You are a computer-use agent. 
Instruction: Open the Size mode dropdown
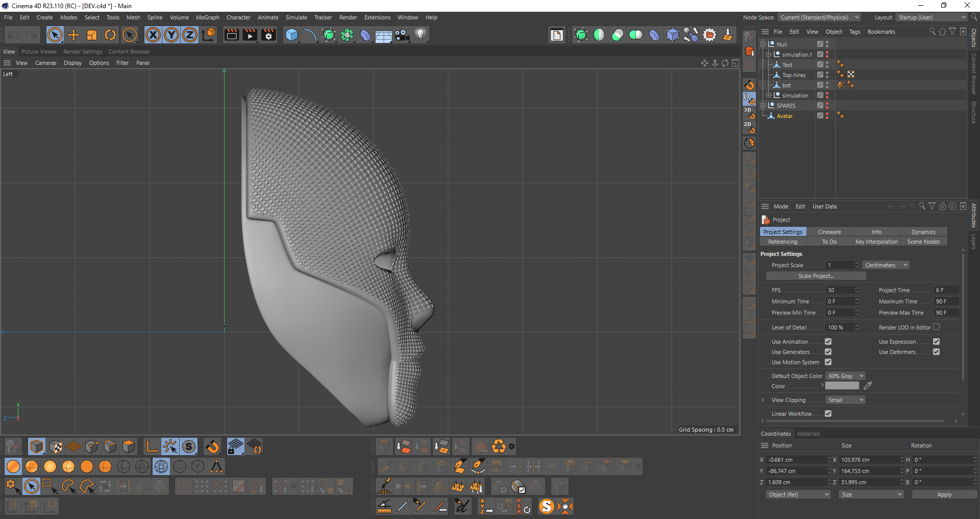pos(871,494)
